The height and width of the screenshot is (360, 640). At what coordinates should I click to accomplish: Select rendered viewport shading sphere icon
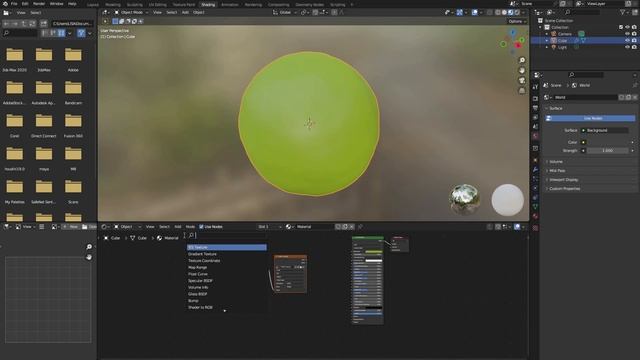click(517, 13)
